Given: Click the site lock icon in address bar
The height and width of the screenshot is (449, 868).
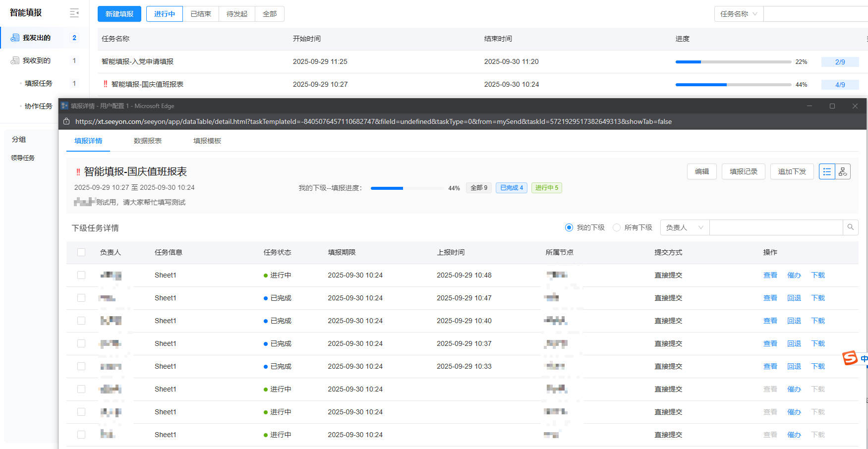Looking at the screenshot, I should 66,121.
